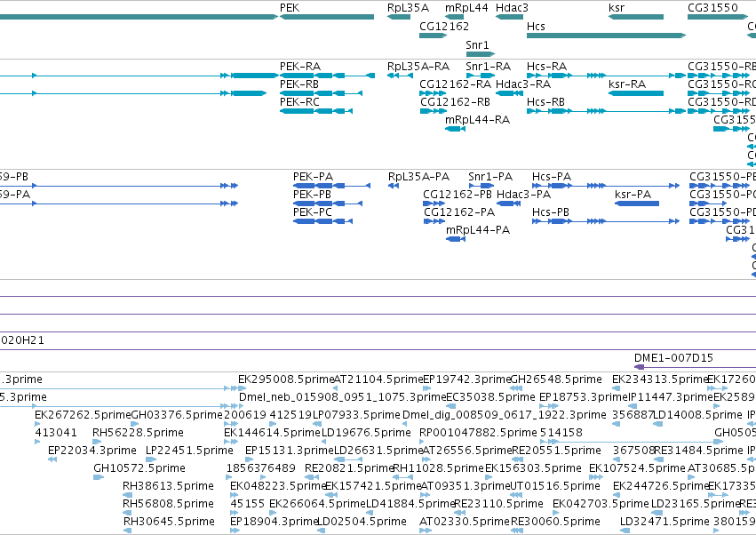Click the RH56228.5prime EST label
756x535 pixels.
138,433
